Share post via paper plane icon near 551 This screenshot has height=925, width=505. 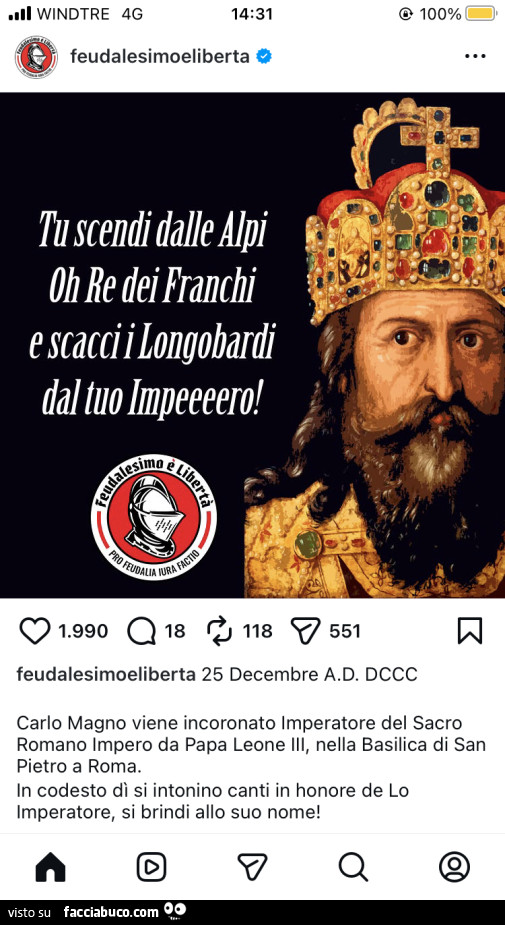[x=306, y=632]
